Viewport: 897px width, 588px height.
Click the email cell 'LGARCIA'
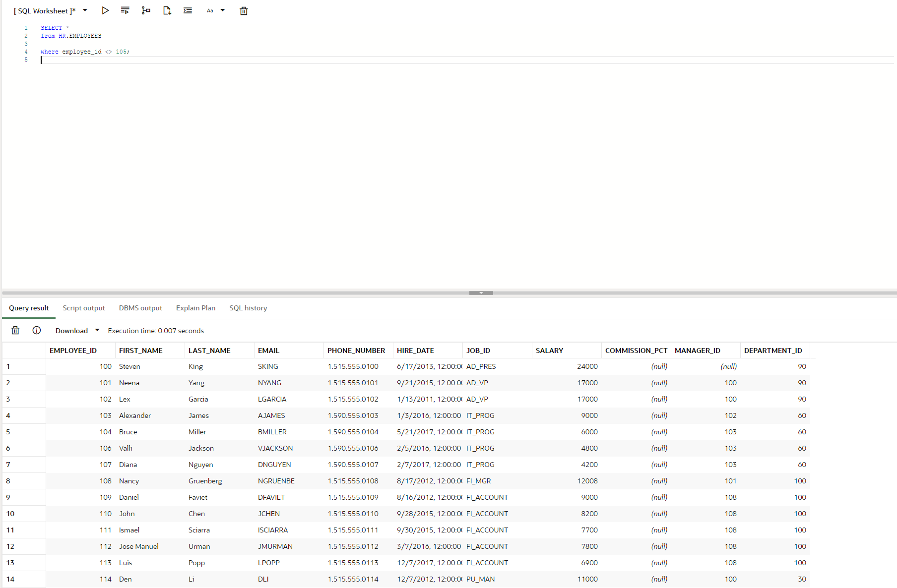(x=289, y=399)
